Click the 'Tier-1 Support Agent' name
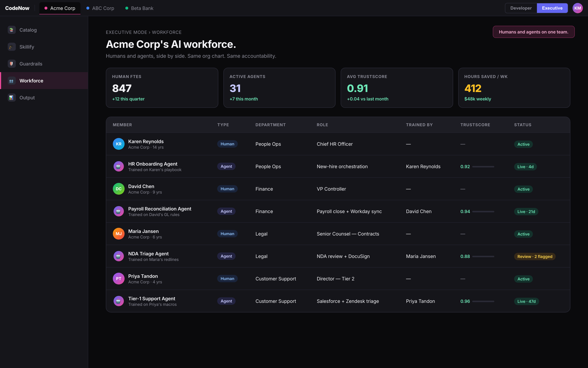This screenshot has width=588, height=368. [152, 299]
